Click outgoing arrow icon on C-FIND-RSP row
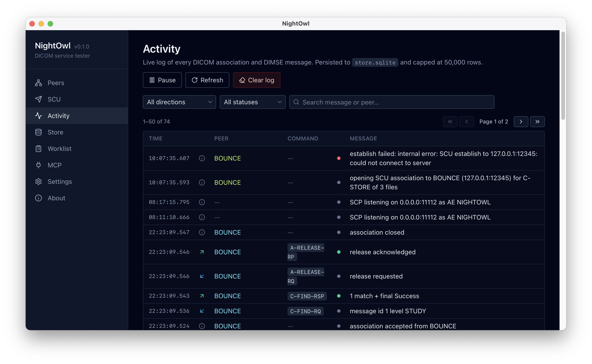The height and width of the screenshot is (364, 592). [202, 296]
